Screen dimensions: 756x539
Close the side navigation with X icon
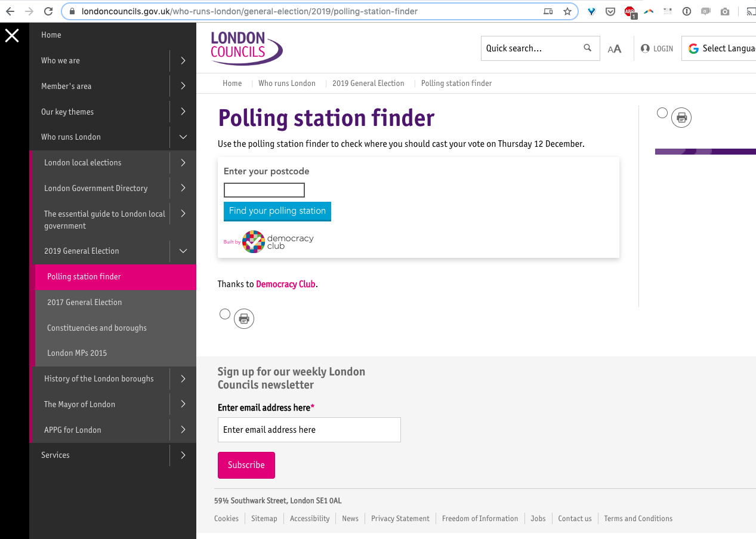[x=12, y=36]
